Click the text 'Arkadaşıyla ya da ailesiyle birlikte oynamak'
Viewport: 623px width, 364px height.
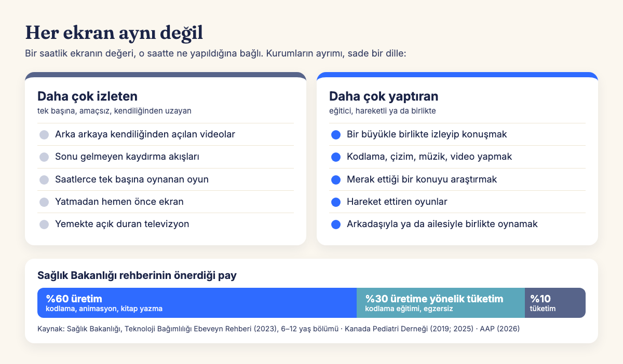(x=442, y=224)
